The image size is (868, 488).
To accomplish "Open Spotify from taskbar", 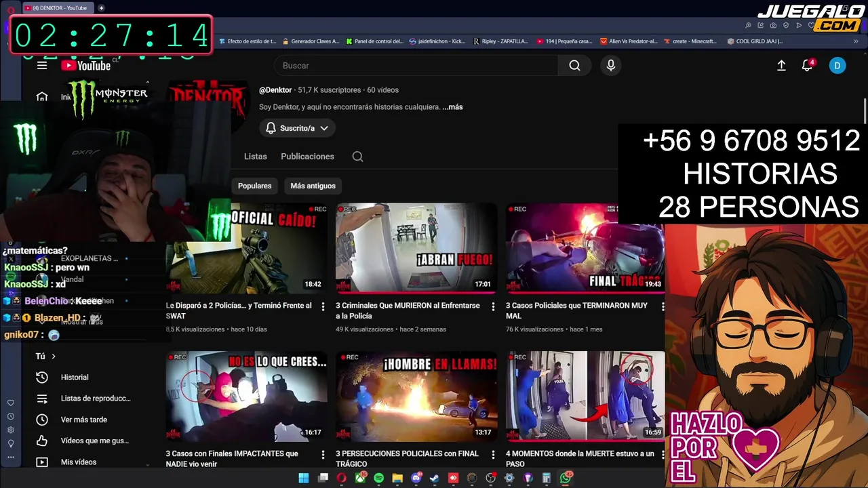I will click(x=378, y=478).
